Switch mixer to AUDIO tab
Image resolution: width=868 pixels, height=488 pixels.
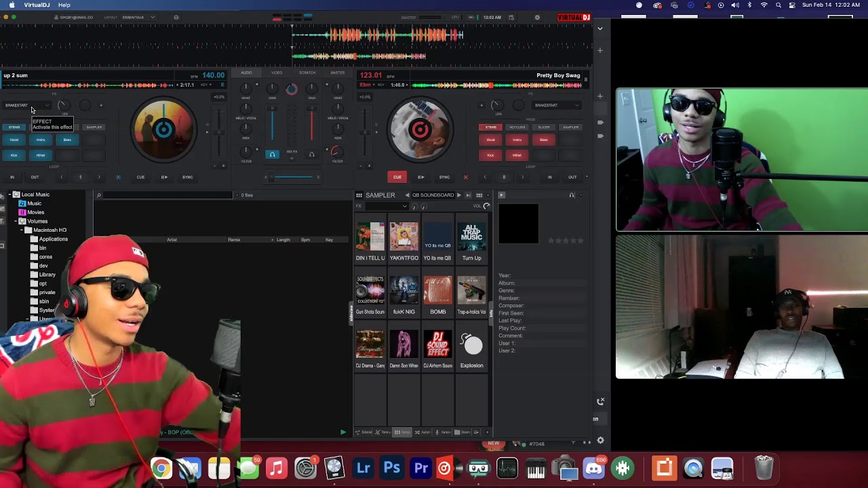(246, 73)
